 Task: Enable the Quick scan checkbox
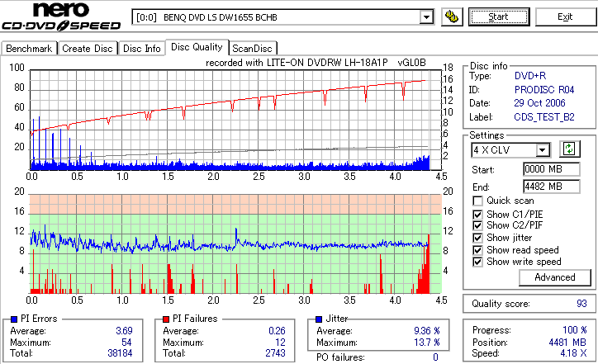pyautogui.click(x=477, y=201)
